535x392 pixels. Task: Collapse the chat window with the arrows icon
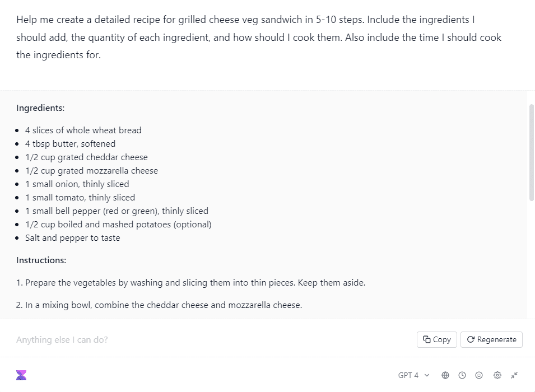point(514,375)
